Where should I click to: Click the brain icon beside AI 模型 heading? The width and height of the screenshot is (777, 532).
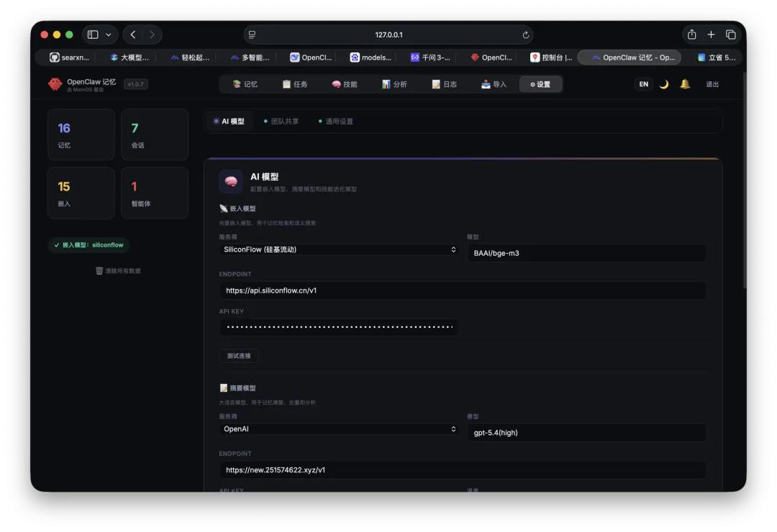(231, 182)
